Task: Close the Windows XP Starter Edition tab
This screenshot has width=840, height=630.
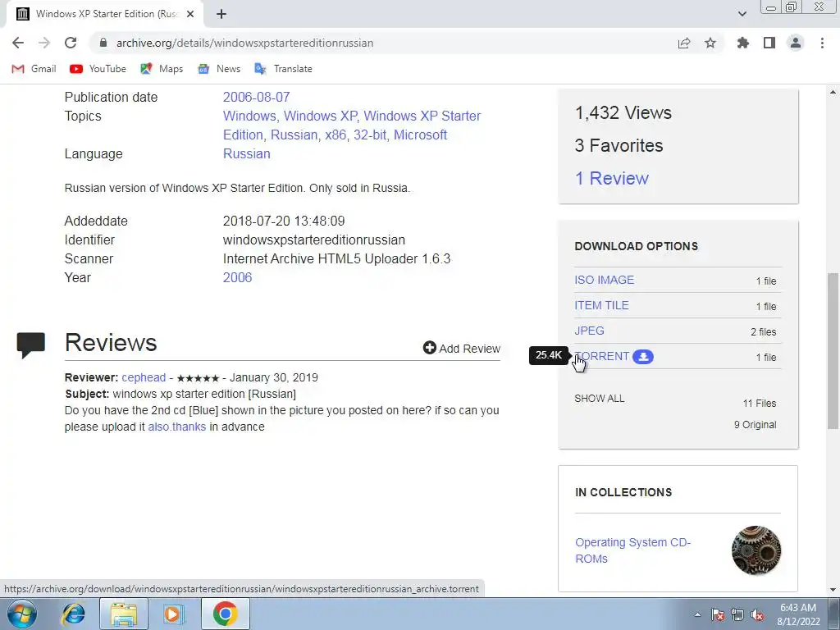Action: [x=190, y=14]
